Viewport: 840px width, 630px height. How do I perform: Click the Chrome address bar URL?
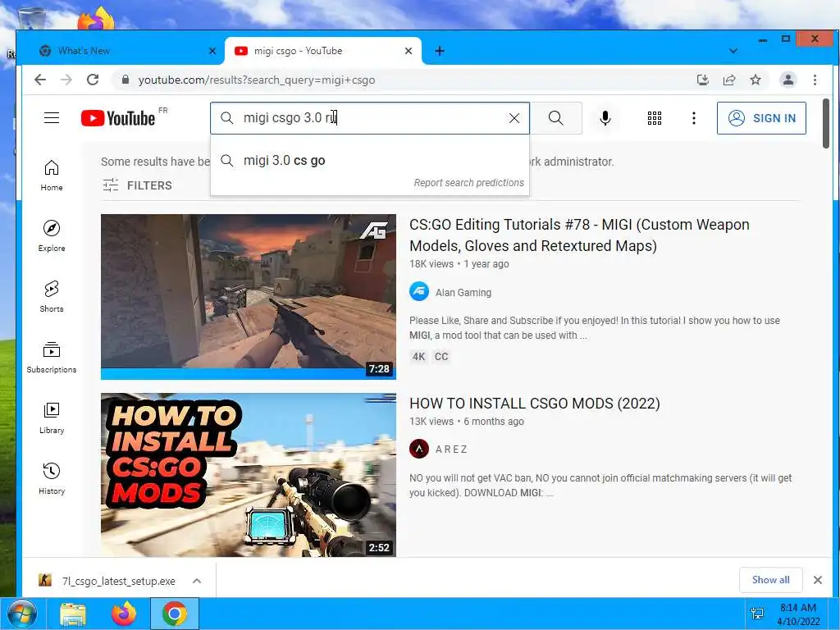click(x=257, y=80)
